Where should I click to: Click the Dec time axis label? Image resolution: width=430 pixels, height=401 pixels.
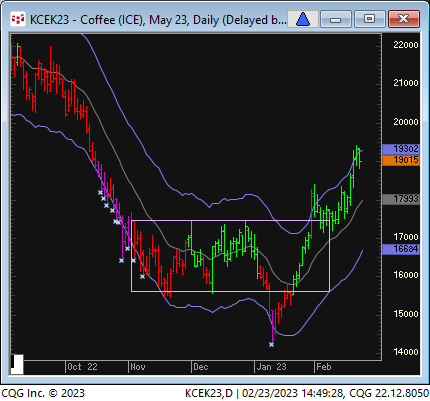pyautogui.click(x=201, y=367)
